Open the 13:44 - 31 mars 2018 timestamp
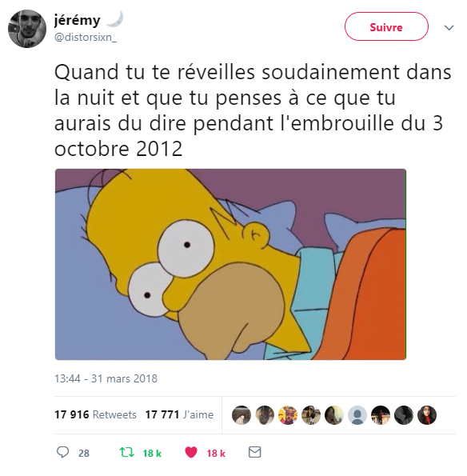Image resolution: width=467 pixels, height=476 pixels. [x=106, y=378]
